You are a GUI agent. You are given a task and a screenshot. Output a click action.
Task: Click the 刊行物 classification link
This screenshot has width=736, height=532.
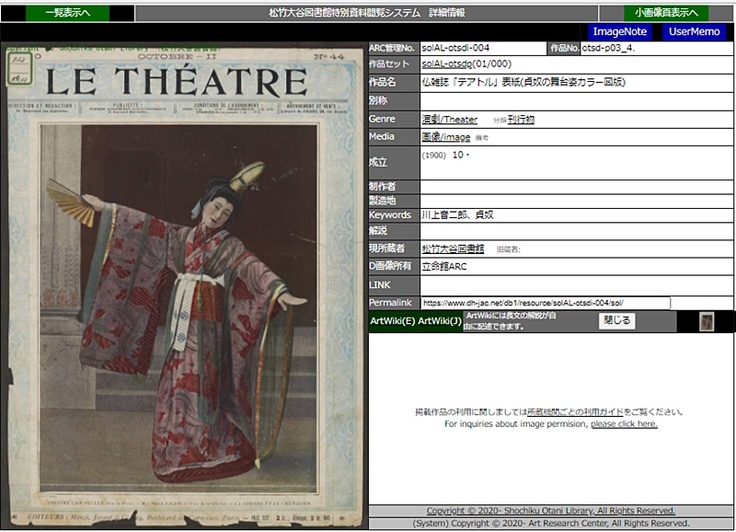pyautogui.click(x=521, y=119)
